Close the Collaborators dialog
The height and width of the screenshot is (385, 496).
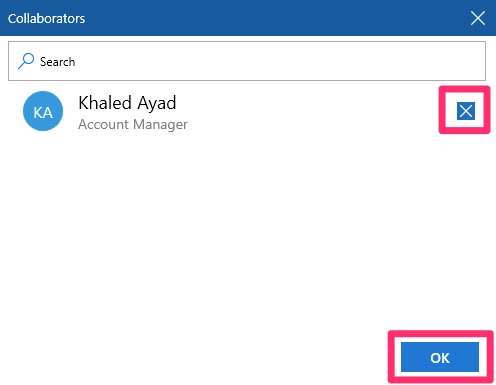pyautogui.click(x=478, y=18)
